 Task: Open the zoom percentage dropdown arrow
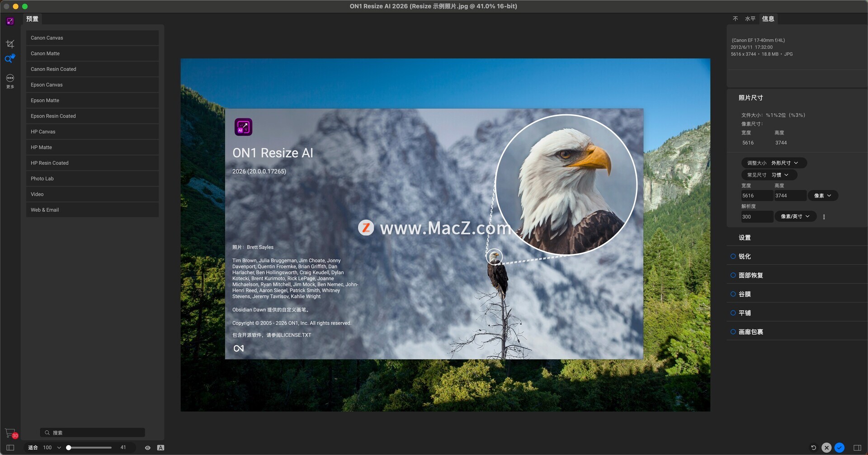point(59,448)
